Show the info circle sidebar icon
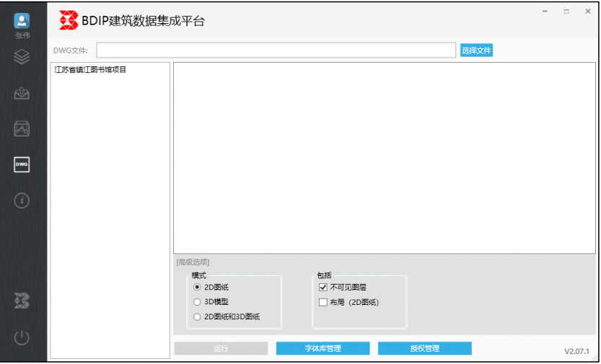The height and width of the screenshot is (364, 601). tap(22, 200)
